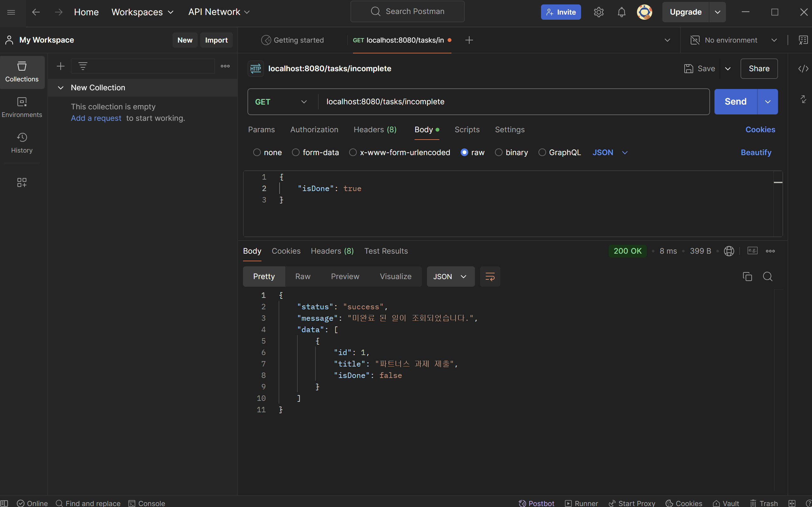
Task: Select the form-data body option
Action: [295, 153]
